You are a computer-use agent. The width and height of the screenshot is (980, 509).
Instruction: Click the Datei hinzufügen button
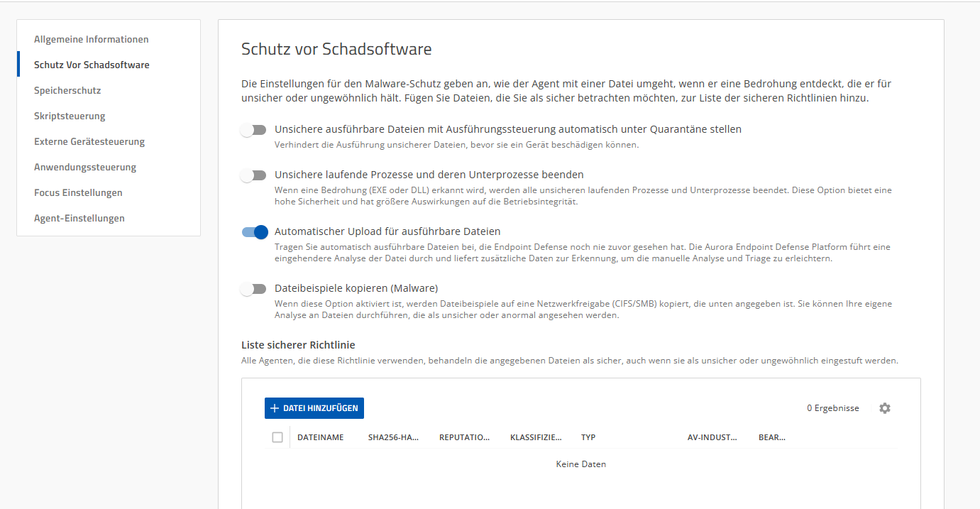point(314,408)
